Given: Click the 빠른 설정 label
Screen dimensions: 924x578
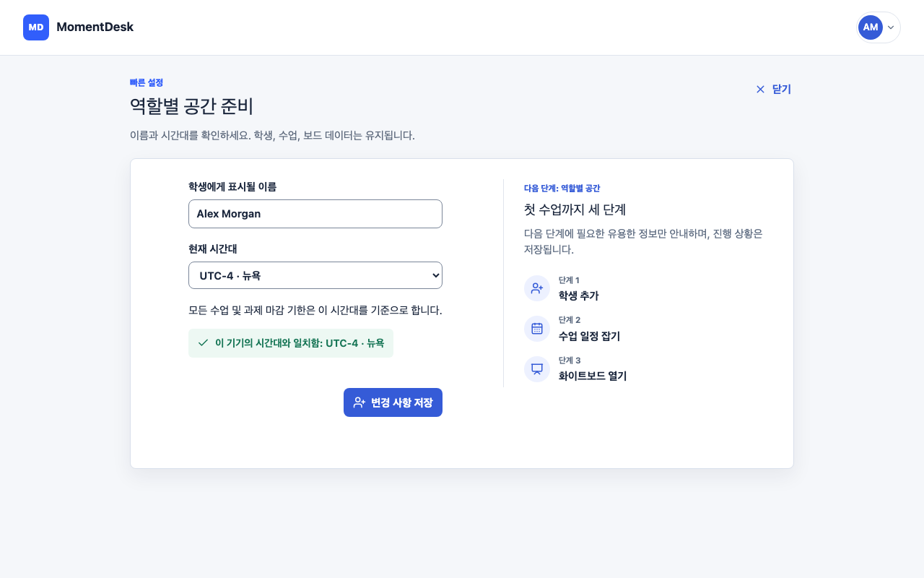Looking at the screenshot, I should pyautogui.click(x=147, y=82).
